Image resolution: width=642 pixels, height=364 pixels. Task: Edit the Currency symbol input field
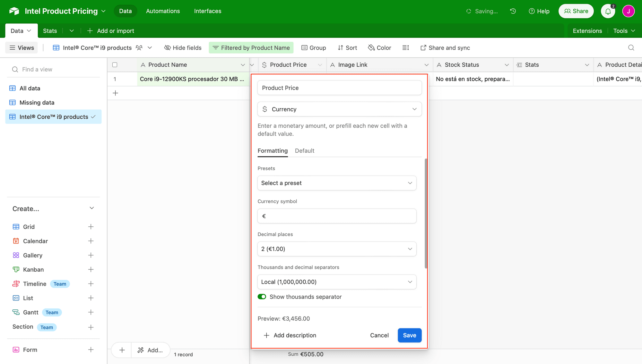click(x=337, y=216)
